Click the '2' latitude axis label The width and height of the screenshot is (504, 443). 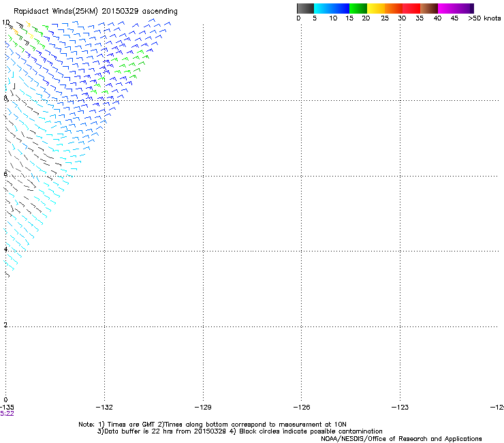[x=5, y=325]
